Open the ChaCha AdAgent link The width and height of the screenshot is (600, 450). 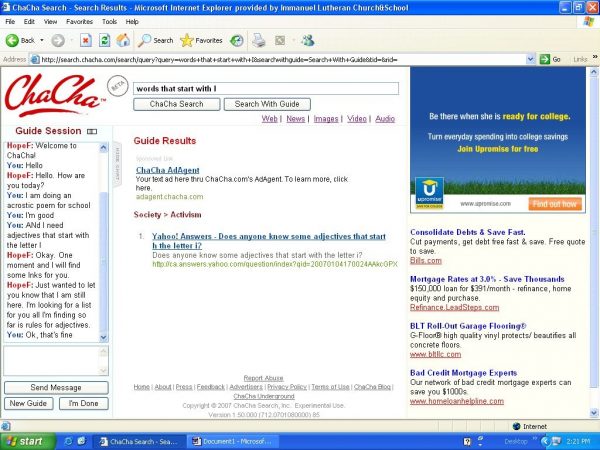pyautogui.click(x=168, y=170)
